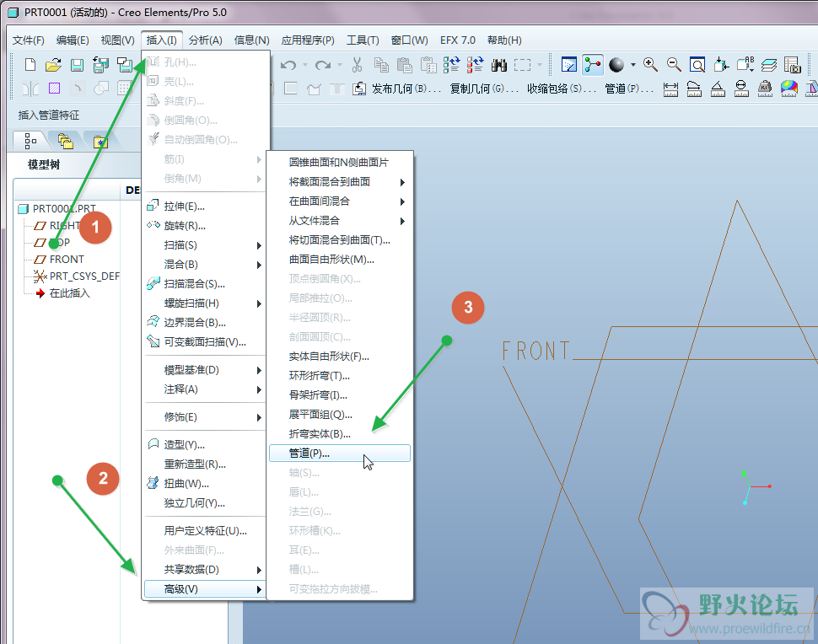818x644 pixels.
Task: Open the 文件(F) menu
Action: (x=28, y=40)
